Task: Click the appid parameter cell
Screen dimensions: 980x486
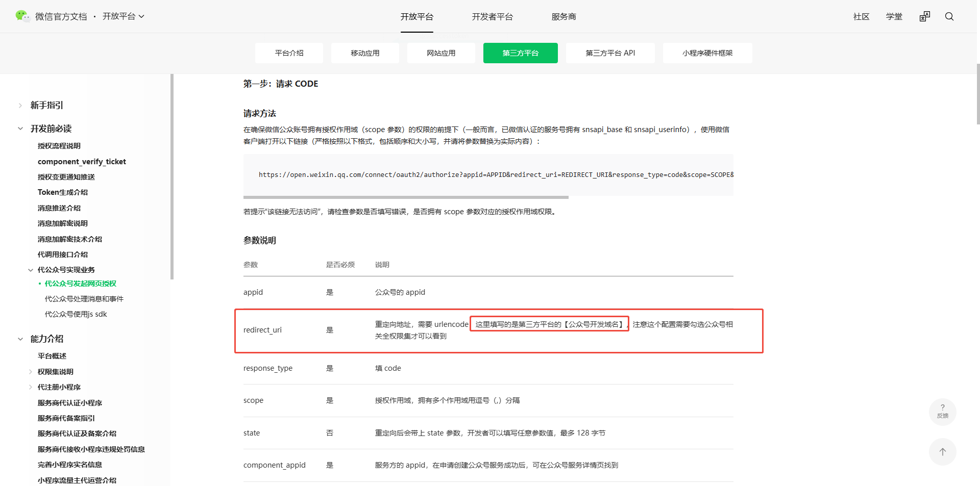Action: [x=253, y=292]
